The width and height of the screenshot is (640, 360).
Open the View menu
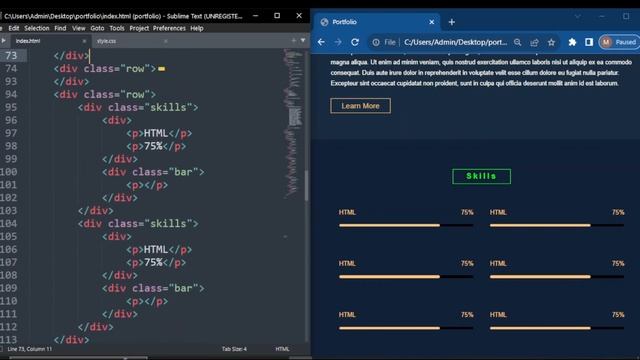click(79, 28)
